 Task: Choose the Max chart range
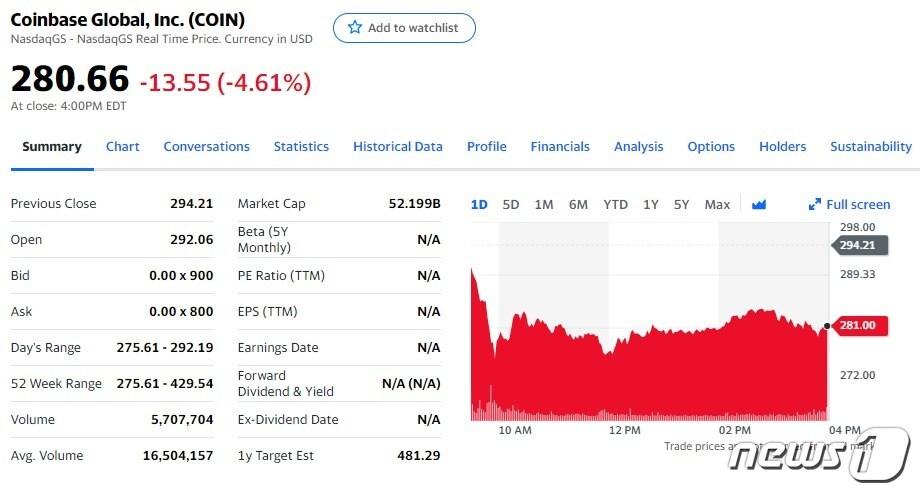(717, 205)
